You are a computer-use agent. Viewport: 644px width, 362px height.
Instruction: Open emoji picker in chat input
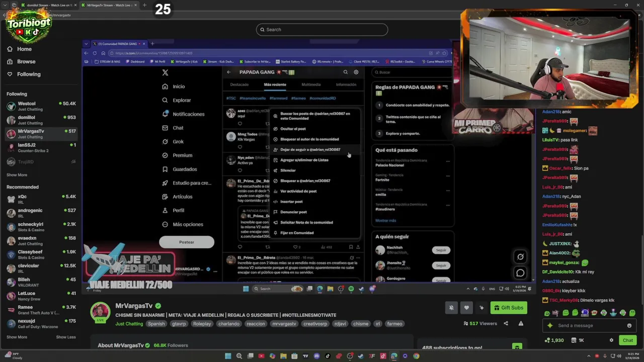(629, 325)
